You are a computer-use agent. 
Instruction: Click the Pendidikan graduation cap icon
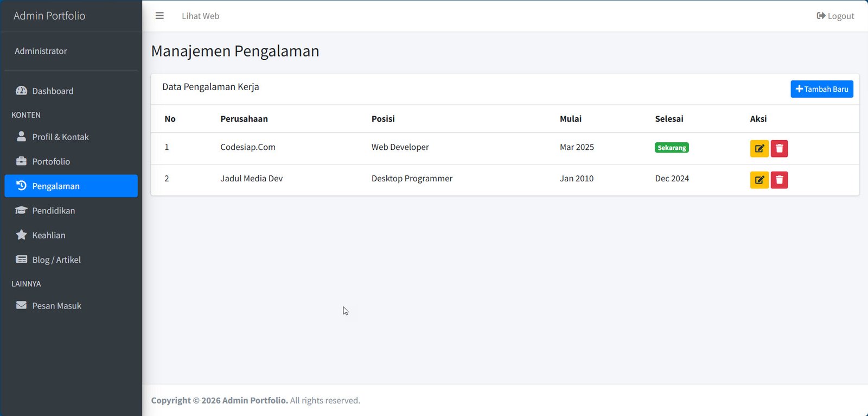[21, 210]
